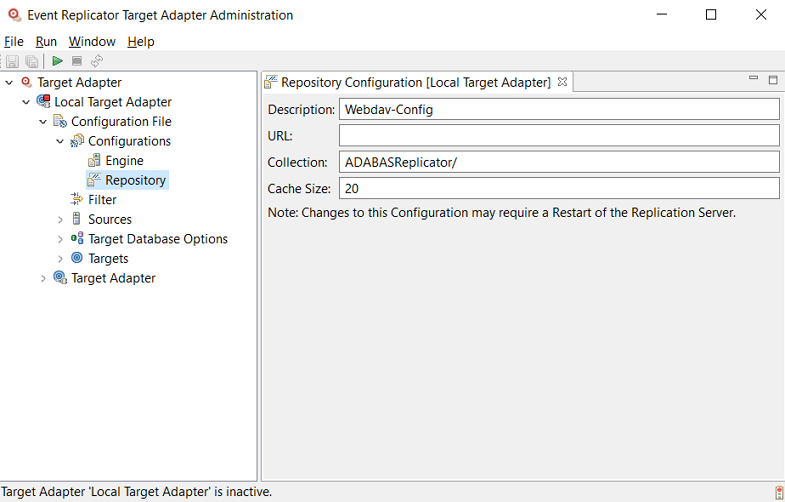Click the Save disk toolbar icon
Screen dimensions: 785x502
[x=13, y=61]
